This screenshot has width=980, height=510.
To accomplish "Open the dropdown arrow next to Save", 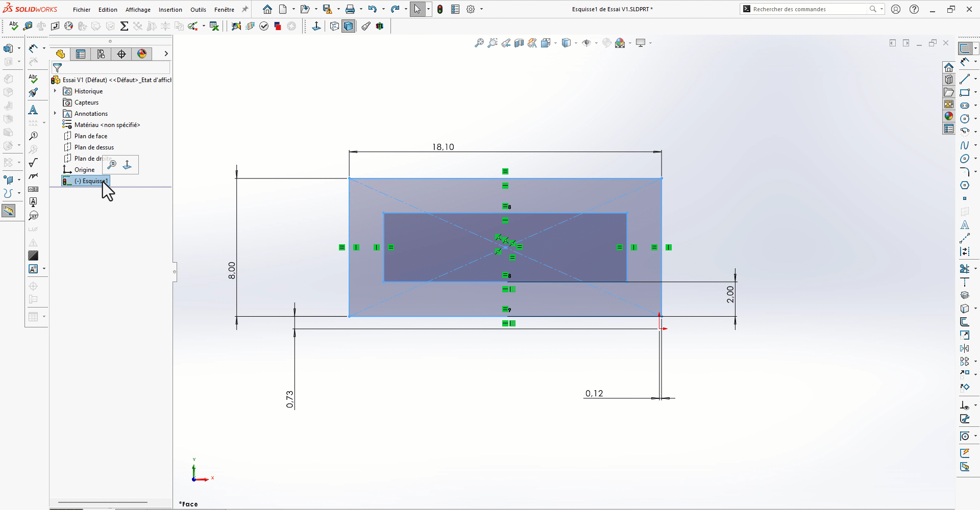I will 338,9.
